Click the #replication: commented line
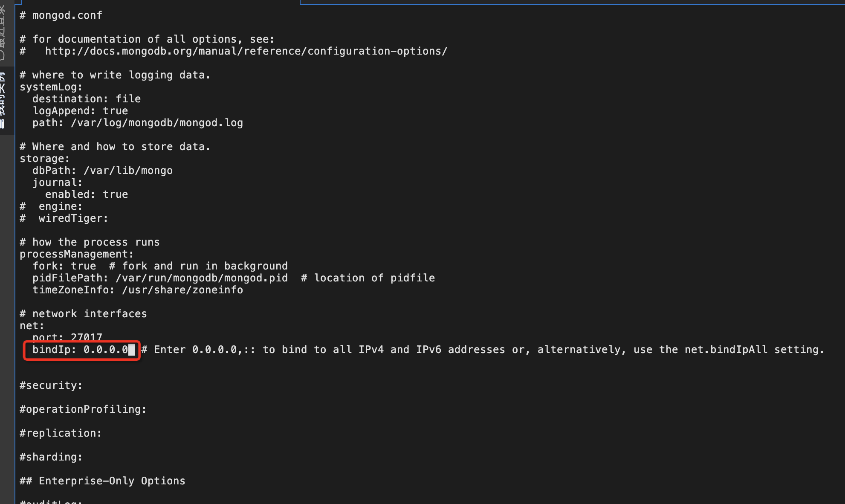 click(61, 433)
